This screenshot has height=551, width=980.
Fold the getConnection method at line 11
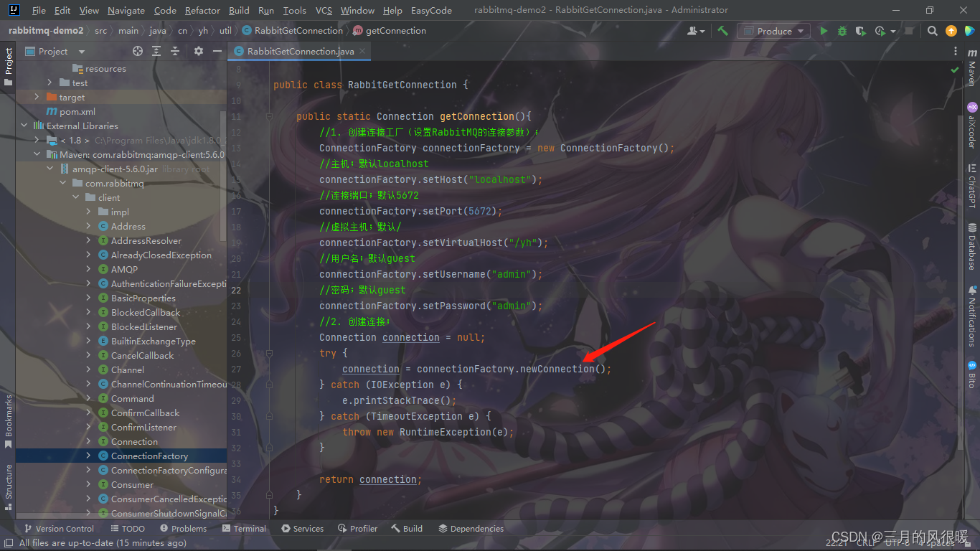click(x=269, y=116)
